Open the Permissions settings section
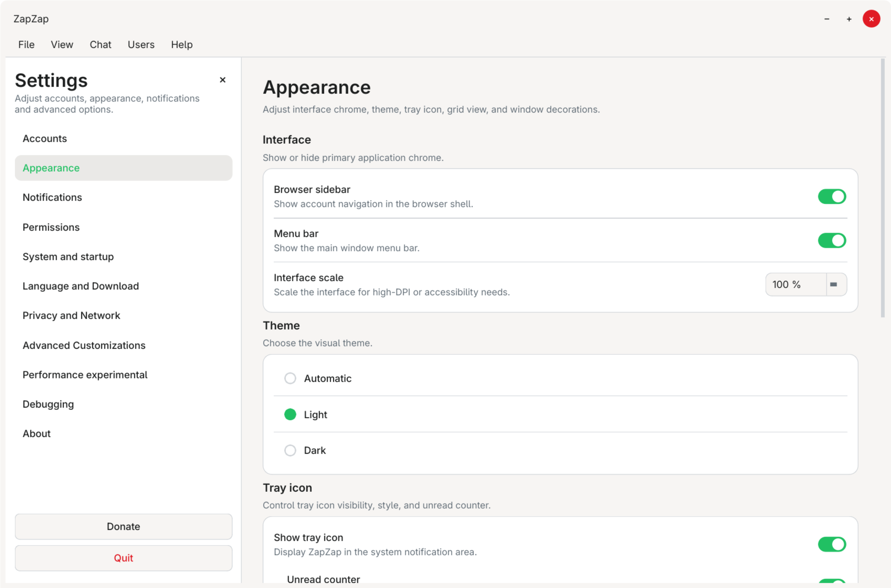The image size is (891, 588). [x=123, y=227]
